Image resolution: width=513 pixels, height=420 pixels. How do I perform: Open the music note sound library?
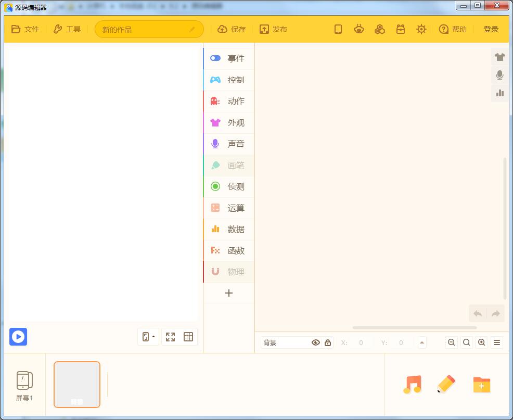(x=412, y=384)
